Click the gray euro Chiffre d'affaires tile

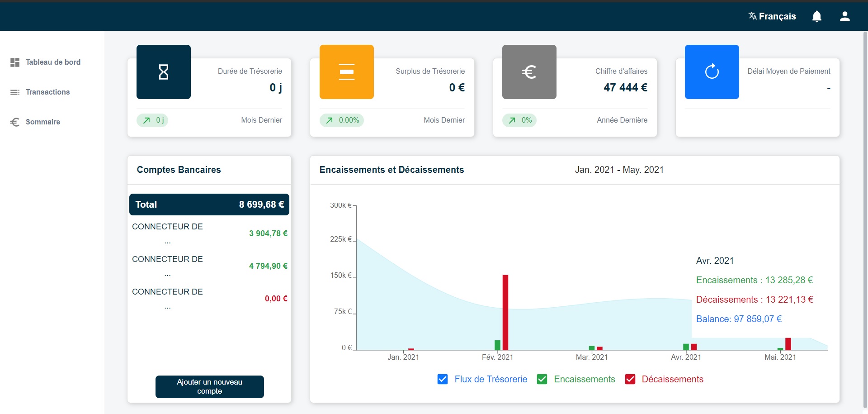(529, 72)
